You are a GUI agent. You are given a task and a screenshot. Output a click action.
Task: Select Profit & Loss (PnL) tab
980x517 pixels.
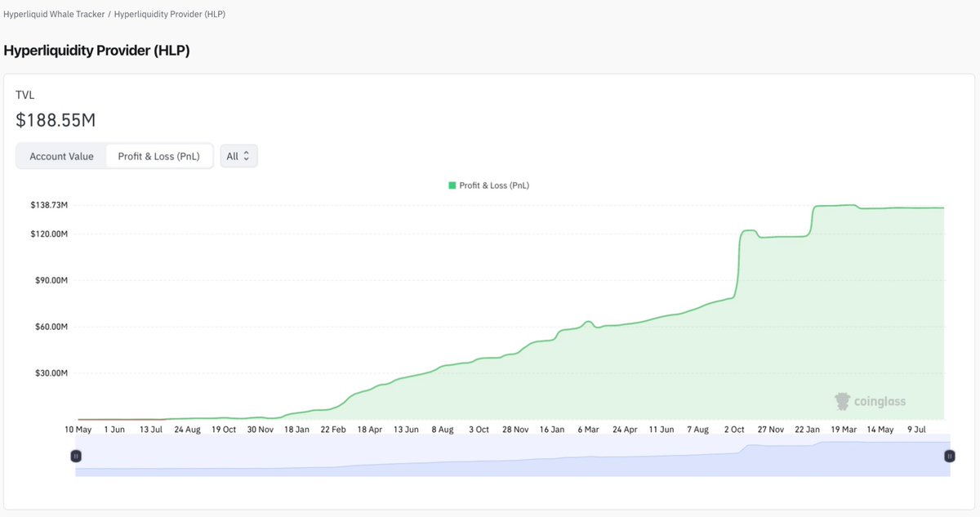click(158, 156)
